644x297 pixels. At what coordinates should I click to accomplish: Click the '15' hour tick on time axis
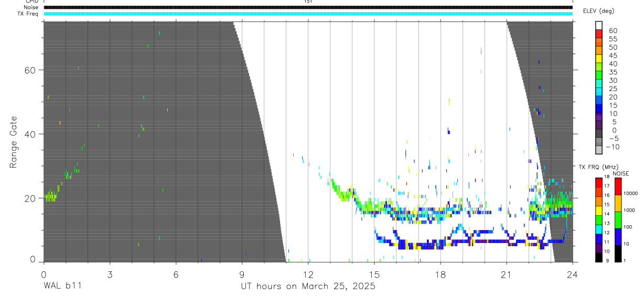(374, 274)
